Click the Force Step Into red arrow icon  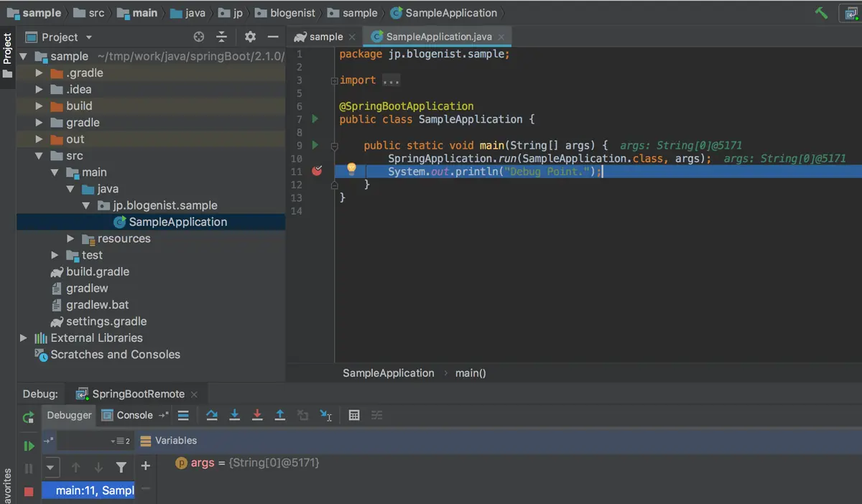257,415
